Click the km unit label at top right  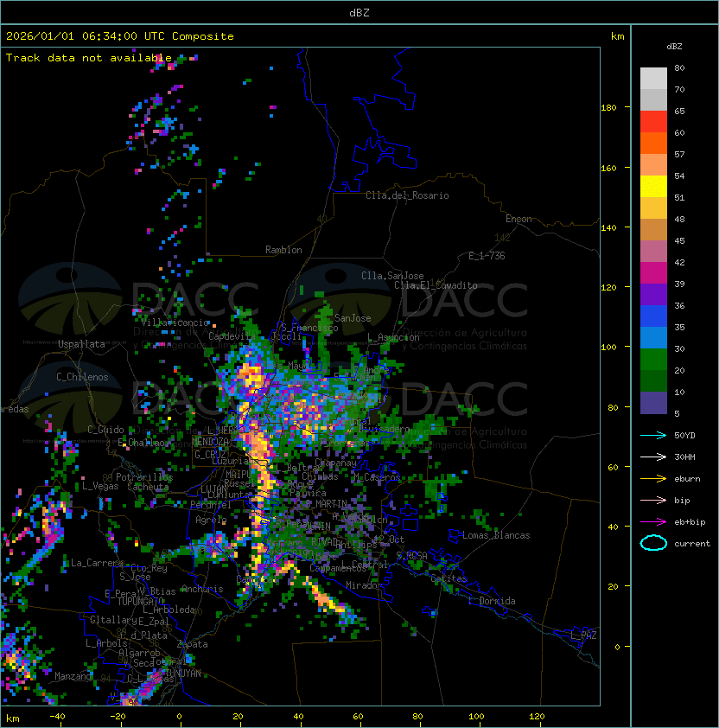pos(617,36)
